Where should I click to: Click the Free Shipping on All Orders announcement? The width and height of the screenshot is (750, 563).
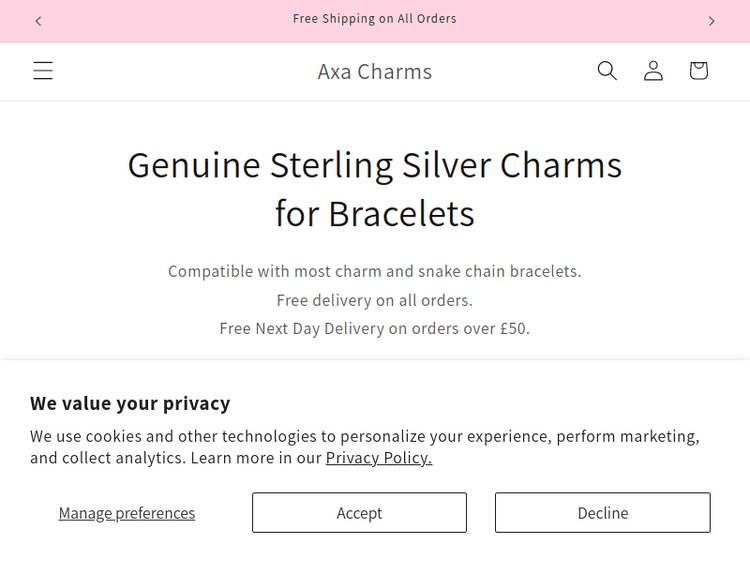point(375,19)
